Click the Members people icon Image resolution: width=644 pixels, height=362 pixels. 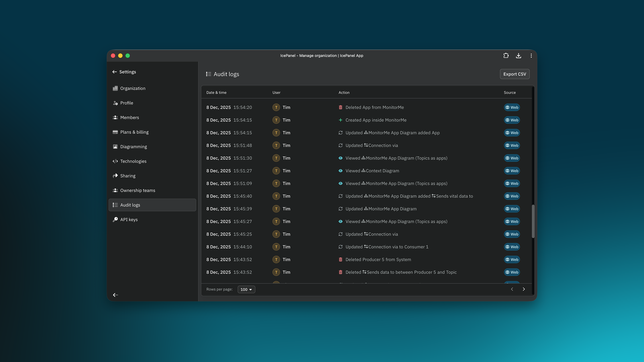(115, 117)
